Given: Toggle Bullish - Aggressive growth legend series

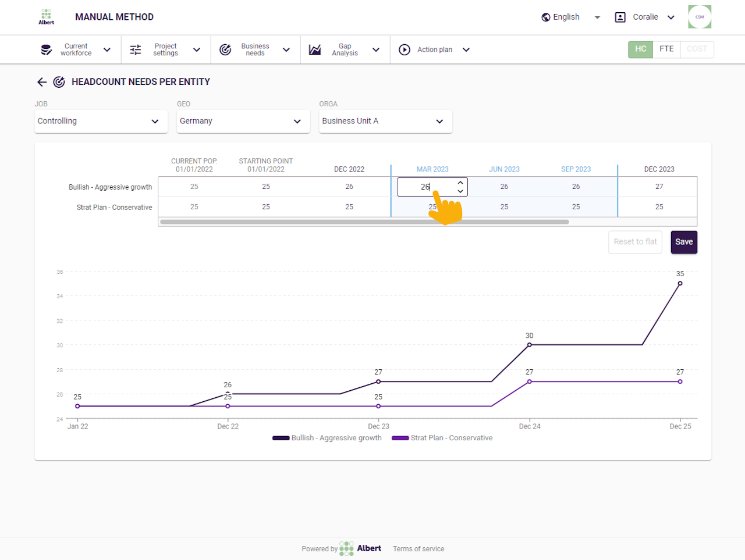Looking at the screenshot, I should click(327, 438).
